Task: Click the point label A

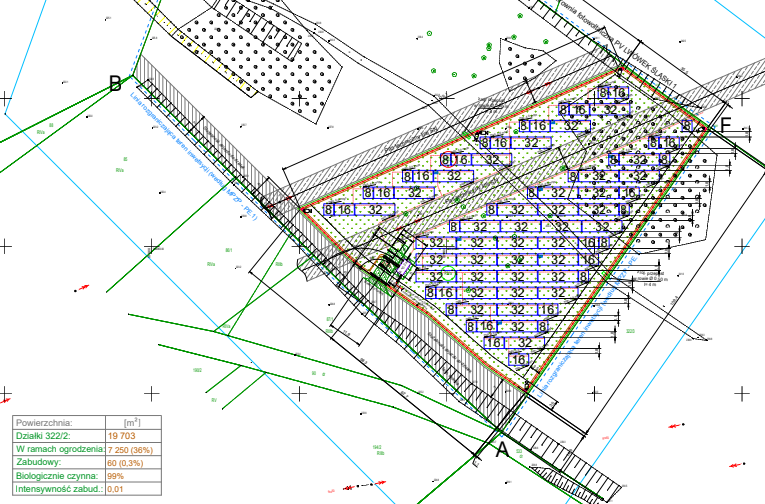Action: point(502,451)
